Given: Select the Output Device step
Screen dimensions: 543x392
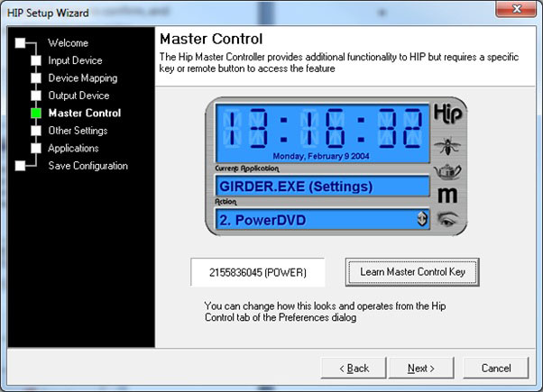Looking at the screenshot, I should pos(79,96).
